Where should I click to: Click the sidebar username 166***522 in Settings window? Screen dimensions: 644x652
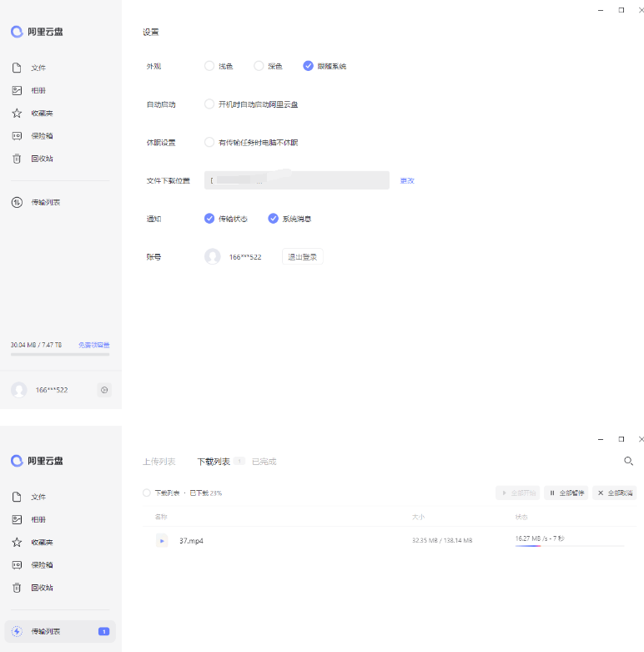52,390
